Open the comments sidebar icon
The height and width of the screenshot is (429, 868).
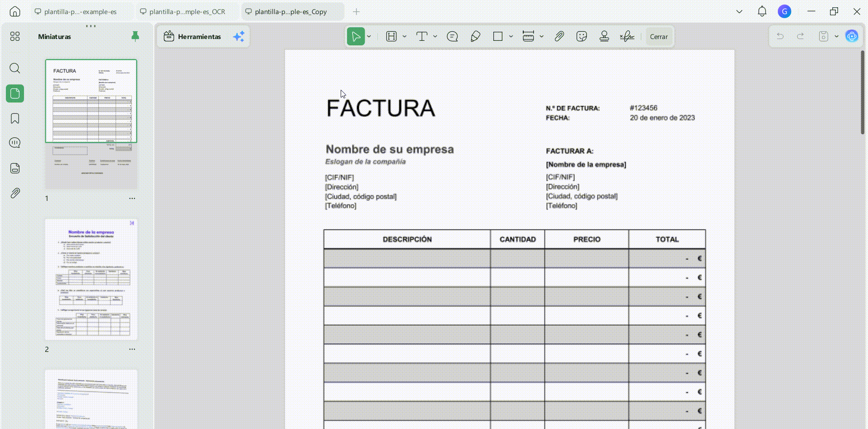(x=15, y=143)
